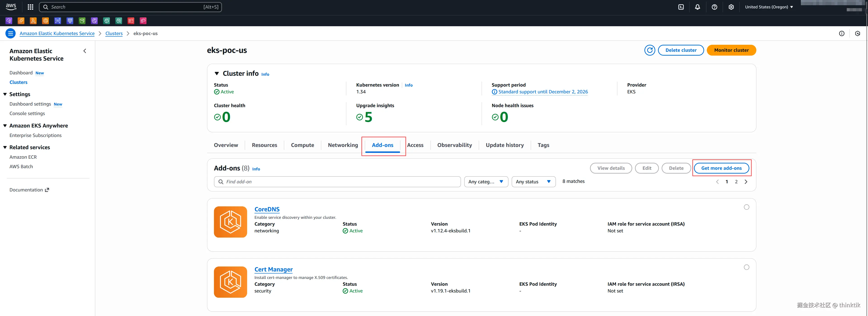The image size is (868, 316).
Task: Open the S3 bucket shortcut icon
Action: [x=82, y=21]
